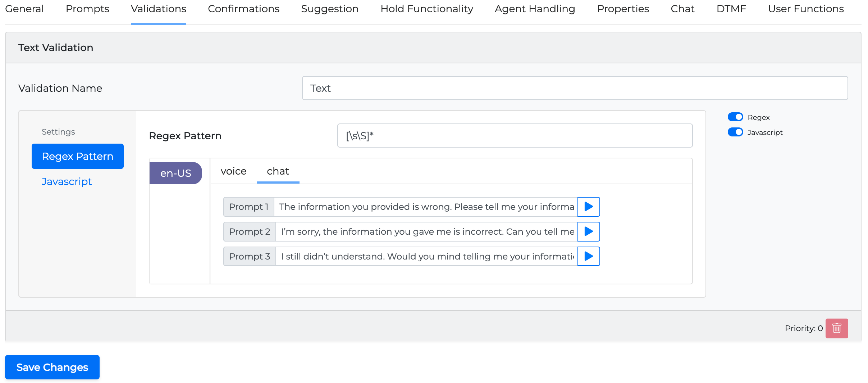
Task: Edit the Prompt 1 text field
Action: pos(426,207)
